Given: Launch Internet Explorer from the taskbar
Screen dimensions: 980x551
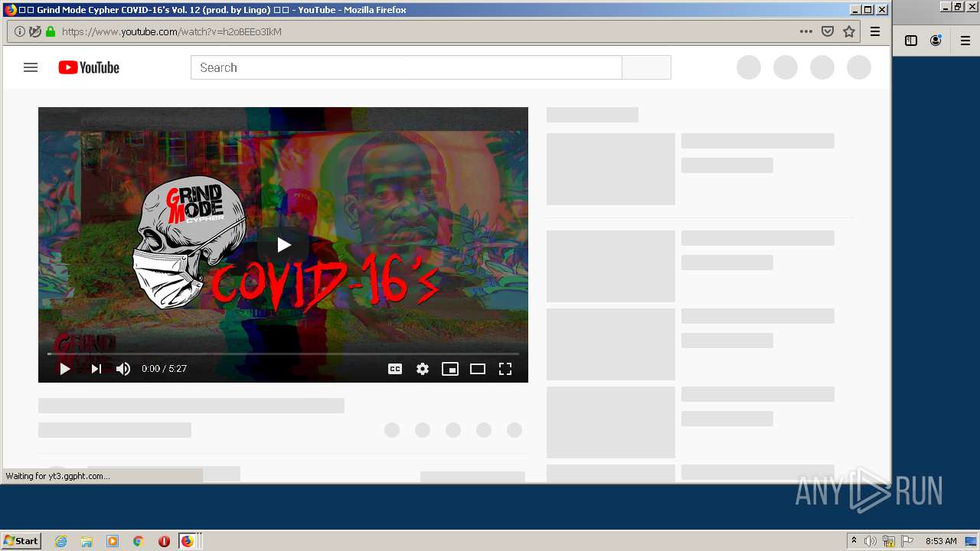Looking at the screenshot, I should click(60, 541).
